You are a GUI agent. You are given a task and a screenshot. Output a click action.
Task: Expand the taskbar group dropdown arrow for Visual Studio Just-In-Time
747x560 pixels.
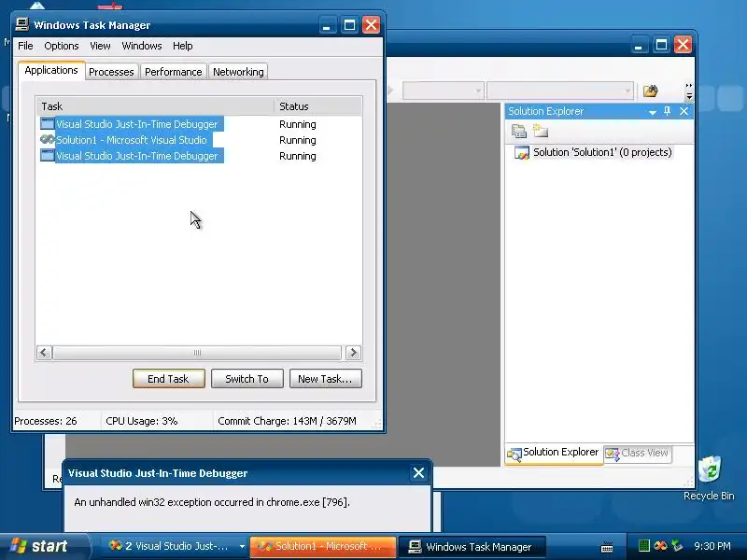pos(242,547)
